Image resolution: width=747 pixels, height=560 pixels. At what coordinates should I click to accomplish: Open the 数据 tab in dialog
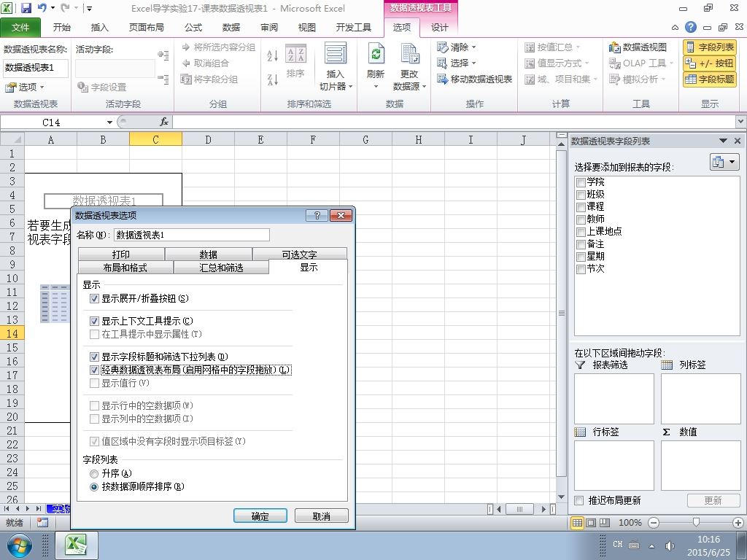[x=208, y=254]
